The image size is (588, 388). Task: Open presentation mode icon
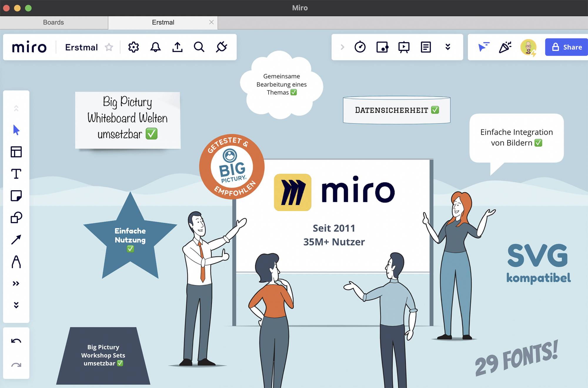pos(404,47)
